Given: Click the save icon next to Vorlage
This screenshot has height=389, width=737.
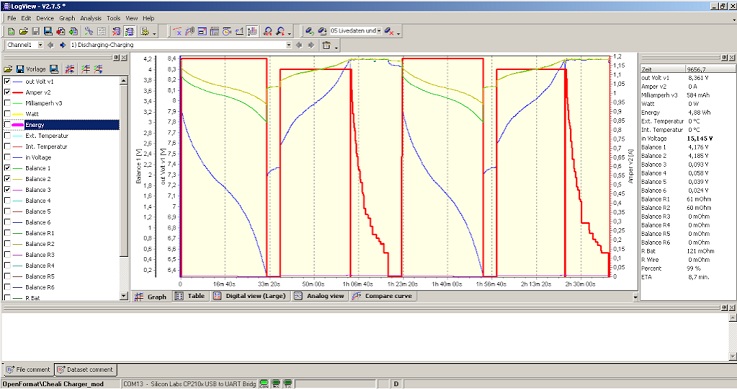Looking at the screenshot, I should click(54, 69).
